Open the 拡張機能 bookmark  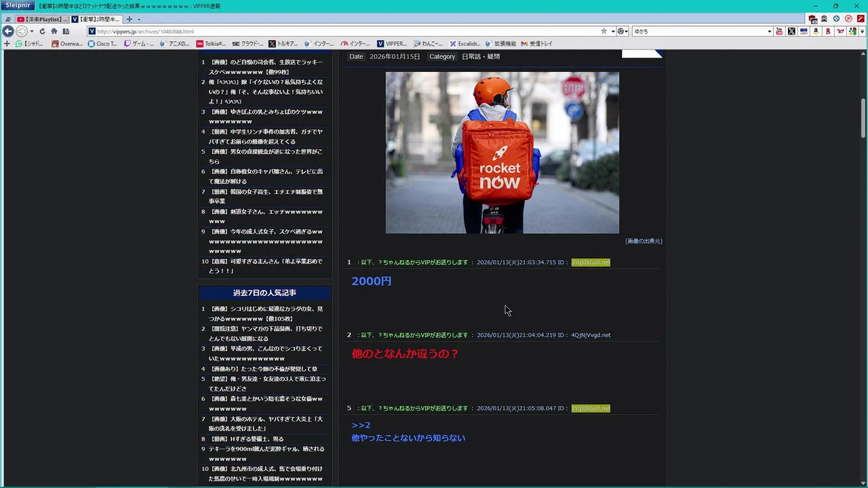click(500, 43)
